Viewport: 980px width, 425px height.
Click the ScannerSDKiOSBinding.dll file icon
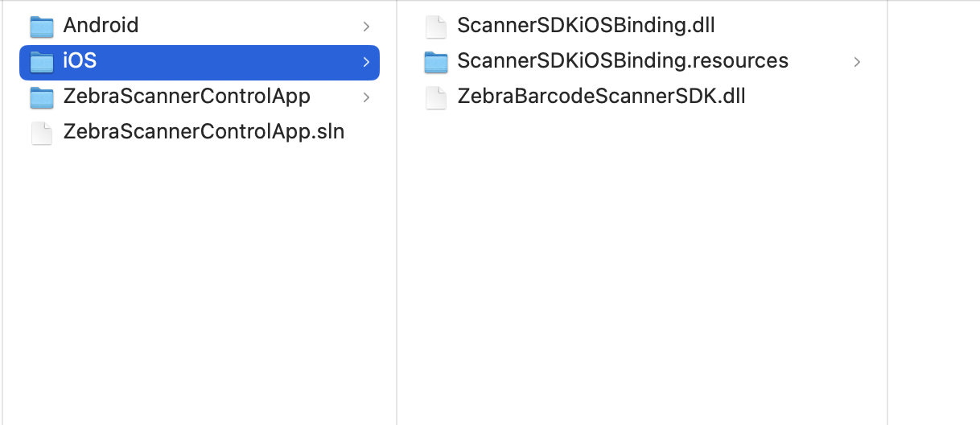coord(435,27)
